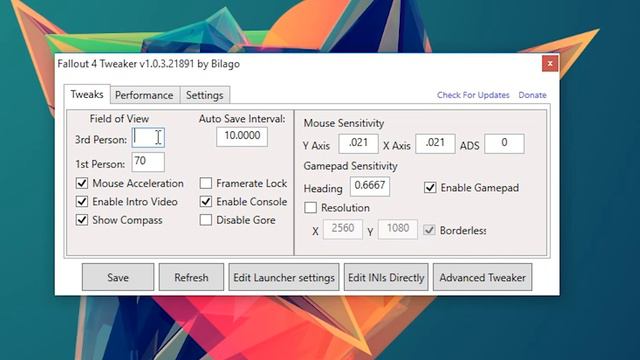Disable the Mouse Acceleration checkbox
This screenshot has width=640, height=360.
coord(82,183)
